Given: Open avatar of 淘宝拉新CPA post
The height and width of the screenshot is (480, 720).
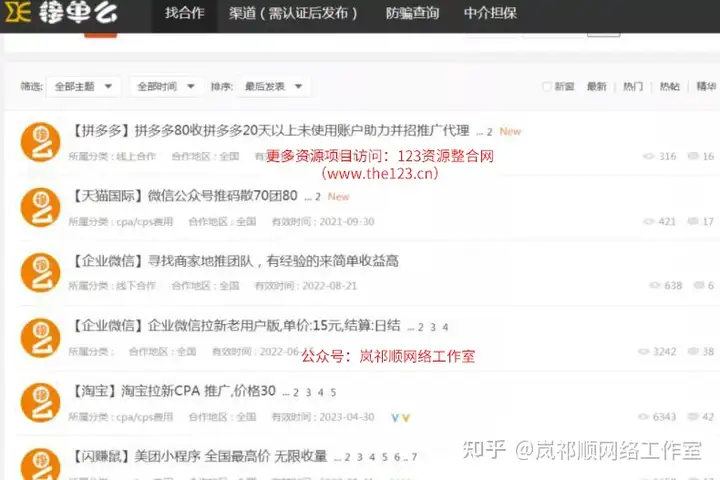Looking at the screenshot, I should pyautogui.click(x=40, y=403).
